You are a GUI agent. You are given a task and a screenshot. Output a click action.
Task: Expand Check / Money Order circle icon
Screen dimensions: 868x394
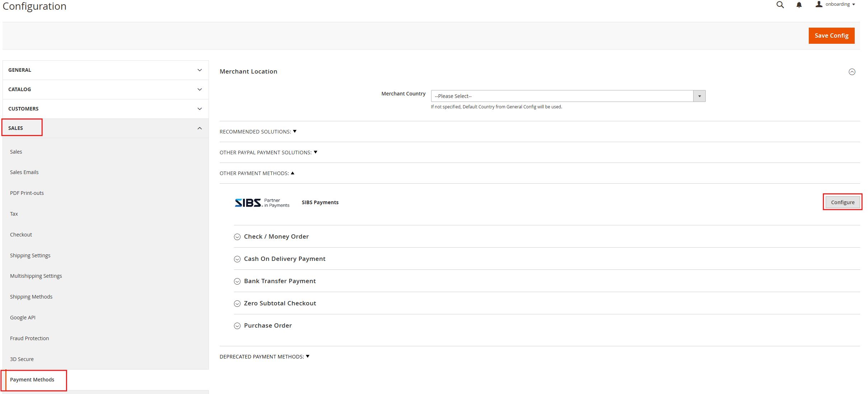coord(237,237)
